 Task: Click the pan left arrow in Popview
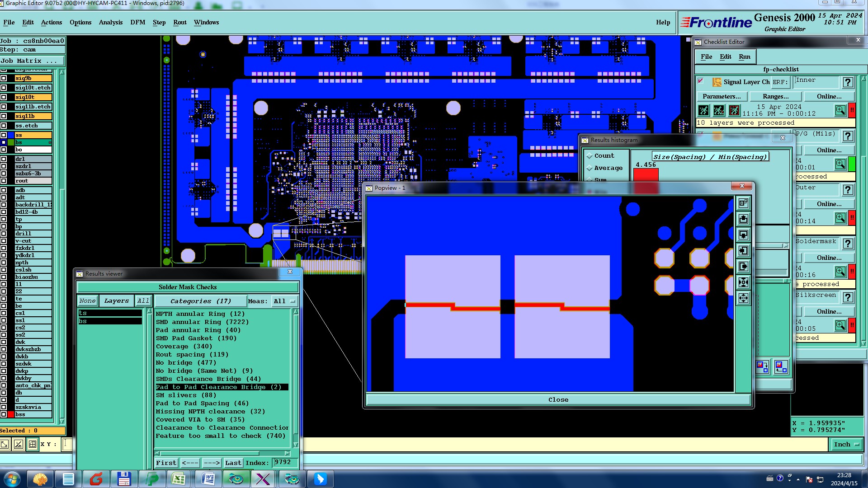pyautogui.click(x=744, y=251)
